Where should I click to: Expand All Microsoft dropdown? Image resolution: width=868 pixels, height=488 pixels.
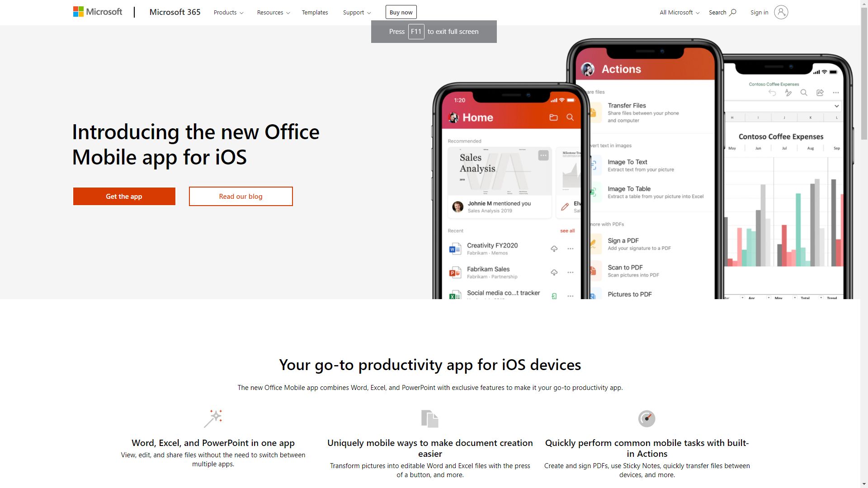[679, 12]
